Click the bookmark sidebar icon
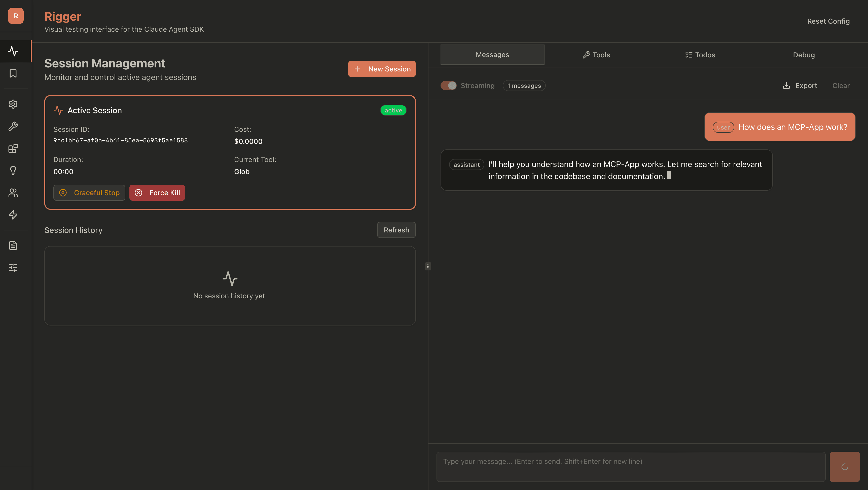The height and width of the screenshot is (490, 868). pos(13,73)
